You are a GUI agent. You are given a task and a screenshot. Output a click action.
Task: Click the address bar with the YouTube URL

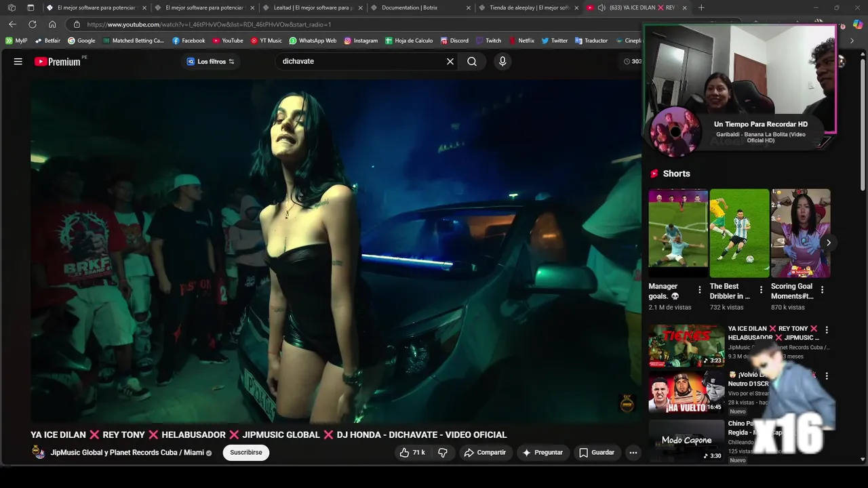(x=353, y=24)
